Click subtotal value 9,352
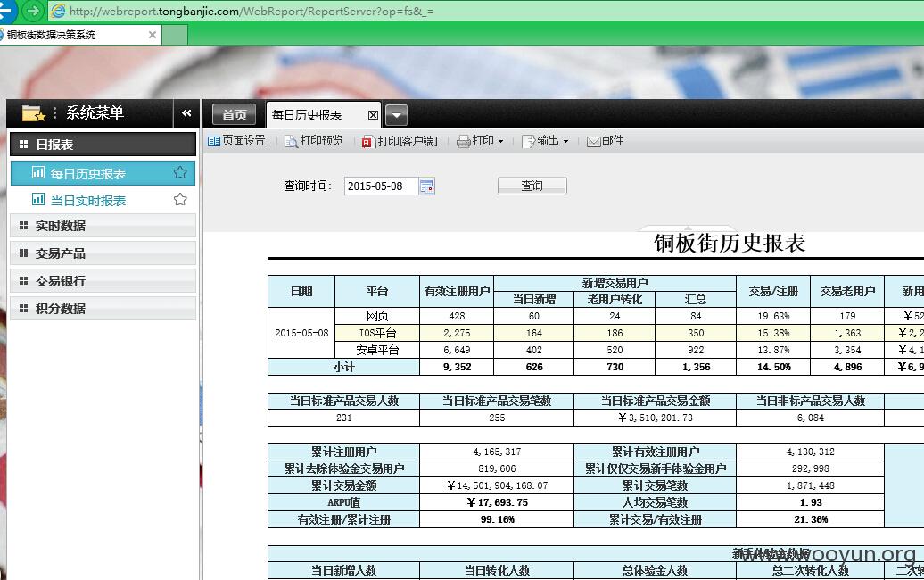Screen dimensions: 924x580 click(x=457, y=368)
